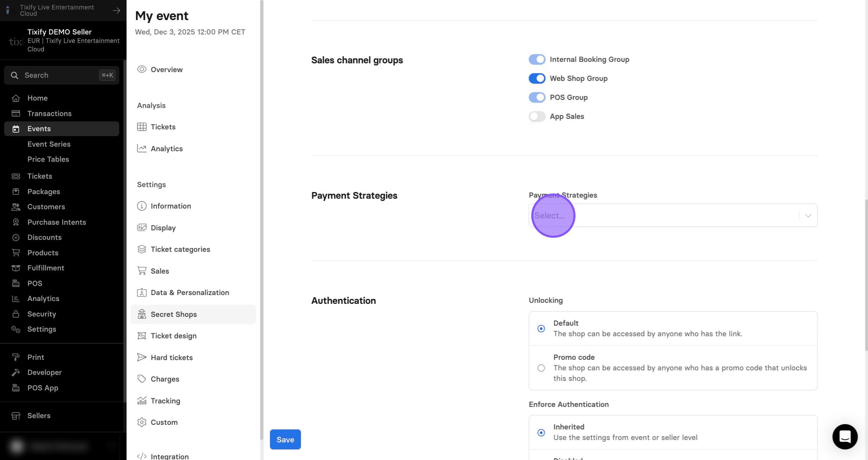The width and height of the screenshot is (868, 460).
Task: Click the main page vertical scrollbar
Action: (866, 274)
